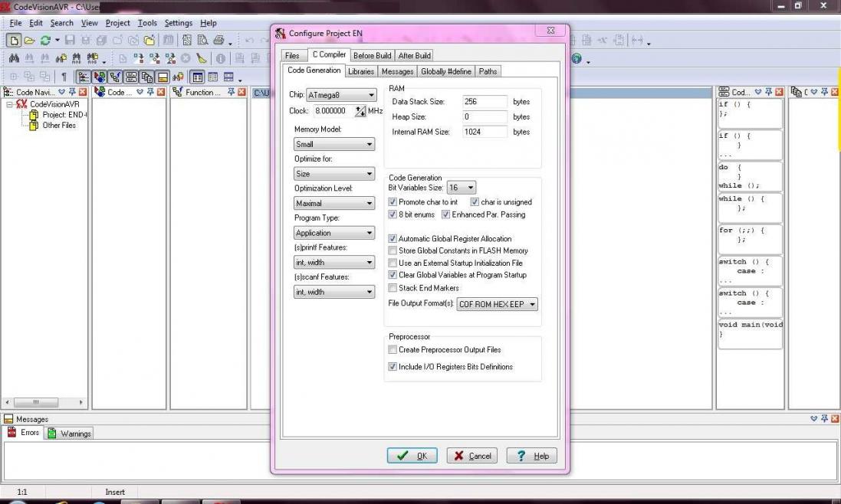
Task: Open the (s)printf Features dropdown
Action: pyautogui.click(x=334, y=263)
